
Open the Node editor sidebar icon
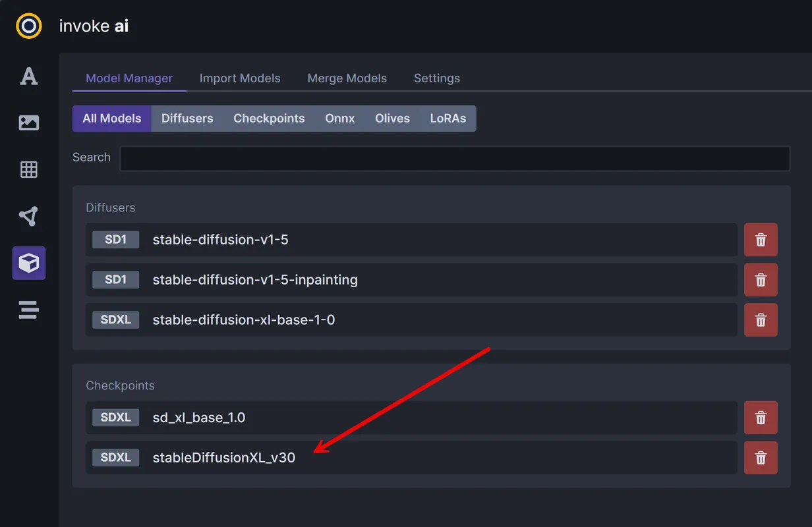click(x=28, y=216)
